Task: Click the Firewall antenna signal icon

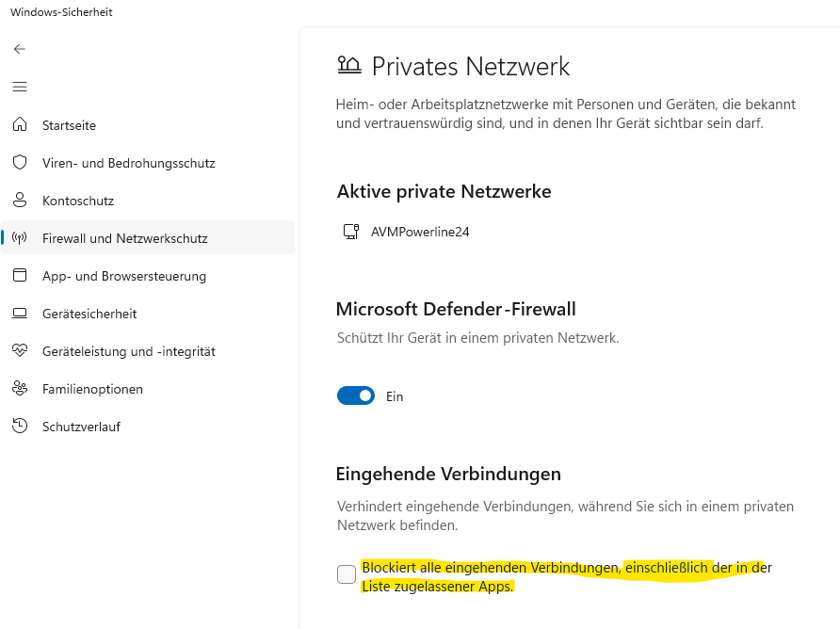Action: pos(20,238)
